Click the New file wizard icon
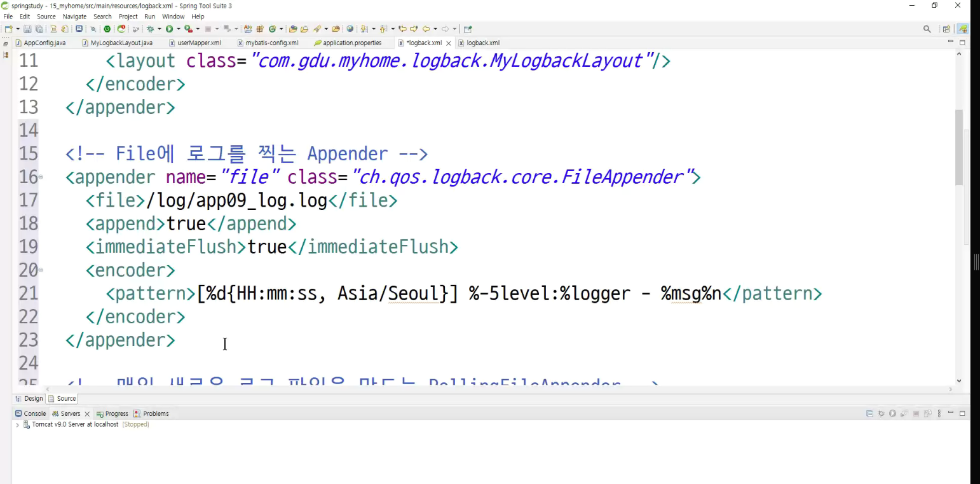 click(x=8, y=29)
